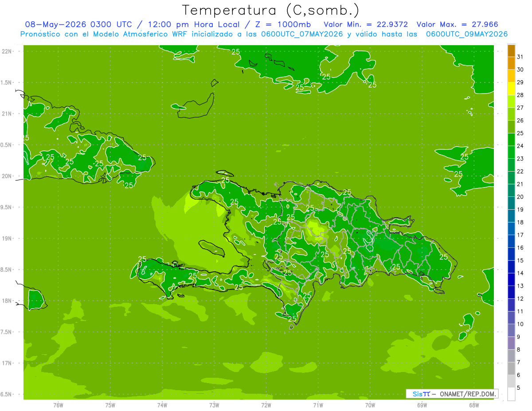Click the orange 31 degree legend swatch
This screenshot has width=532, height=411.
[x=511, y=51]
